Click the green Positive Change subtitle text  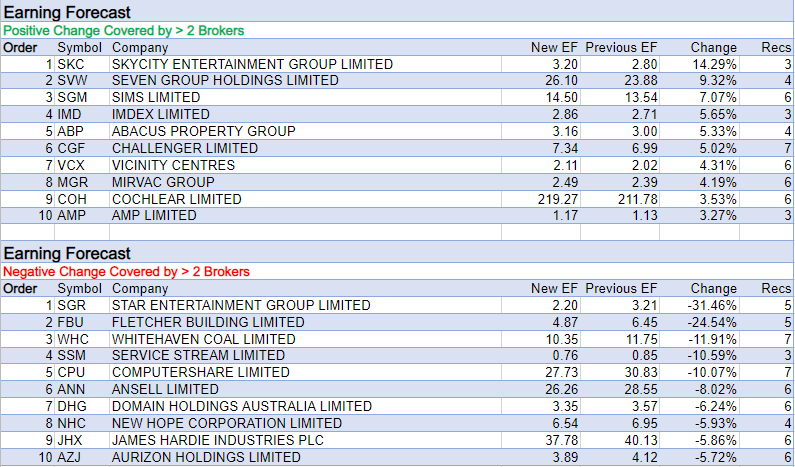[x=124, y=30]
